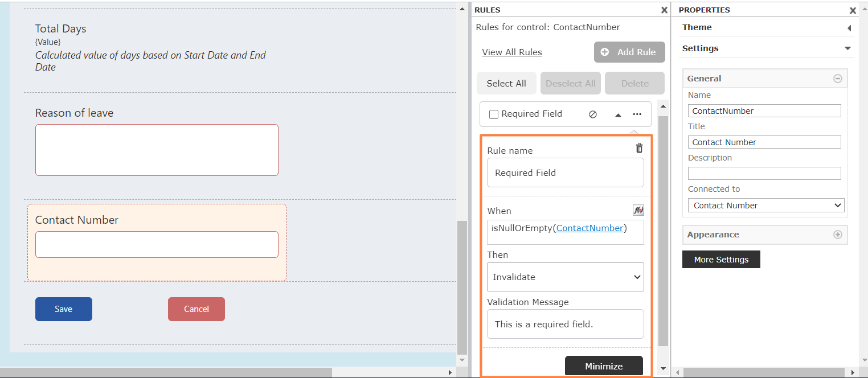
Task: Click the When condition formula box
Action: [x=566, y=232]
